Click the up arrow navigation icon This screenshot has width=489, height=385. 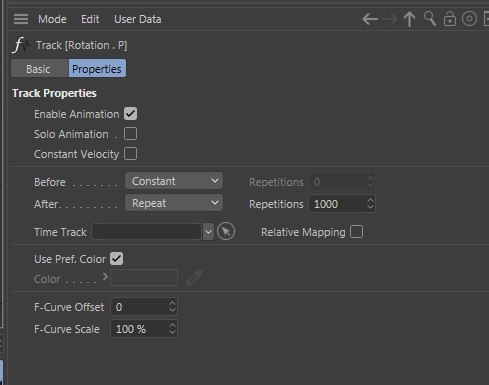tap(409, 19)
